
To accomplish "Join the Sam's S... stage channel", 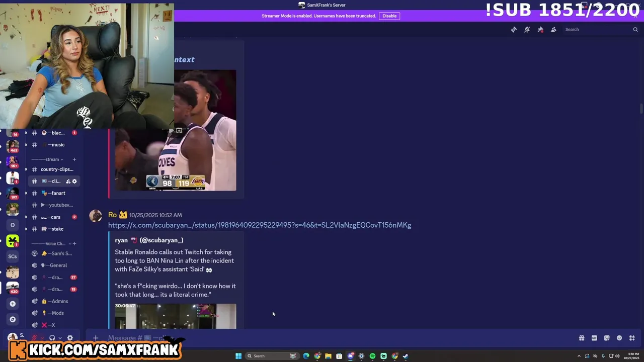I will [x=53, y=253].
